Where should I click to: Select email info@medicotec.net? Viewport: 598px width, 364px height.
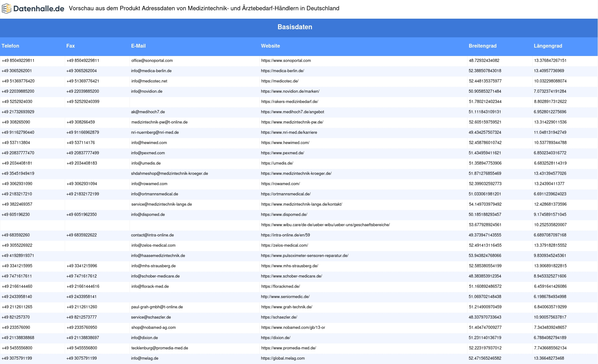pos(149,81)
